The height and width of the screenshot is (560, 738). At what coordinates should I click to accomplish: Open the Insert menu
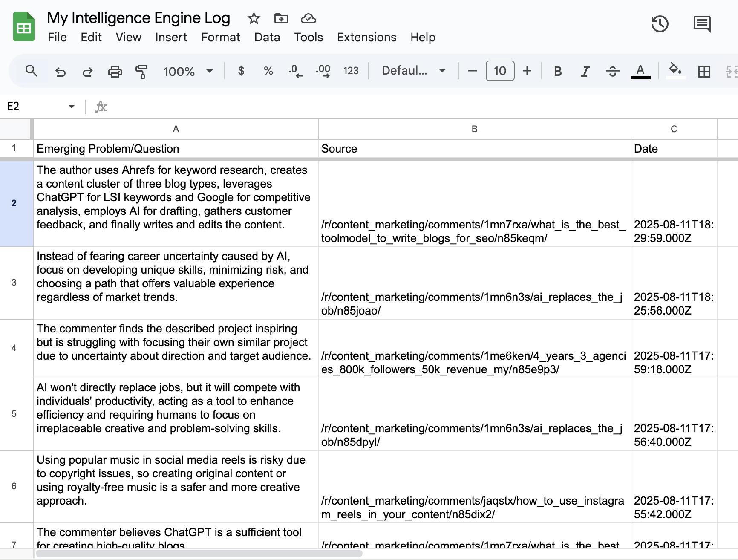coord(171,38)
